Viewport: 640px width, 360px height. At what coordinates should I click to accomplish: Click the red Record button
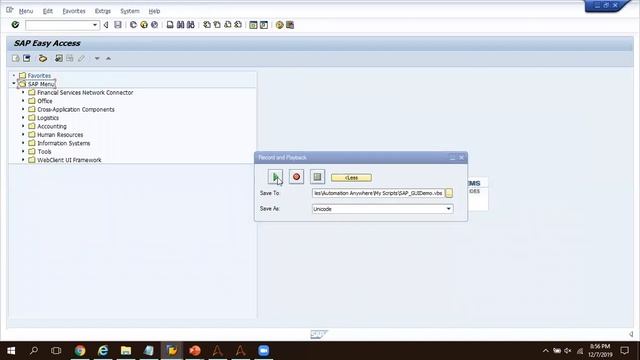[296, 177]
